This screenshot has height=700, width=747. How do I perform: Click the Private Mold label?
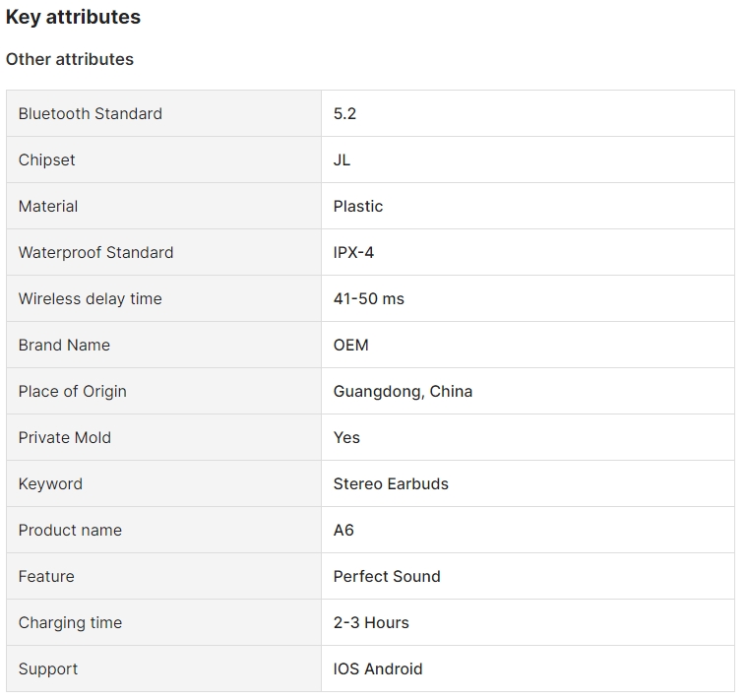(x=65, y=437)
